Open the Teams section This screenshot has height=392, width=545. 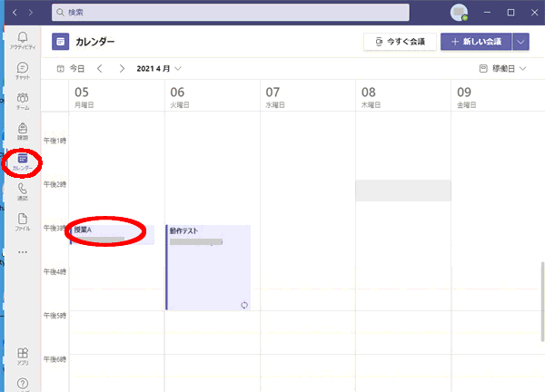pos(22,101)
